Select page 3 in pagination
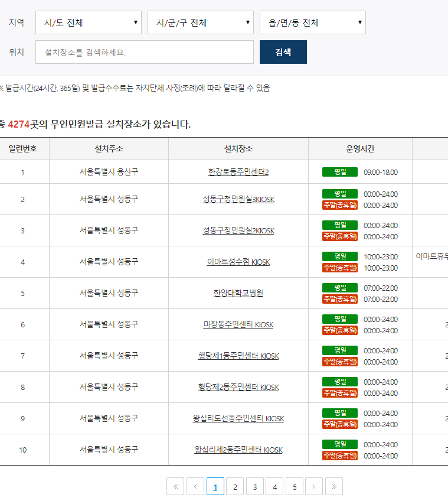This screenshot has height=504, width=448. [255, 486]
